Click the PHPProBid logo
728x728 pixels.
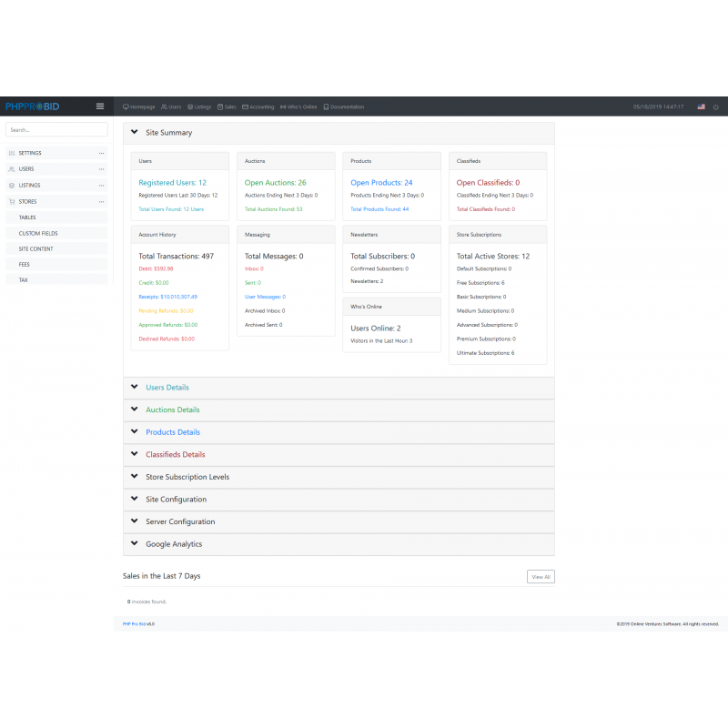[x=33, y=106]
